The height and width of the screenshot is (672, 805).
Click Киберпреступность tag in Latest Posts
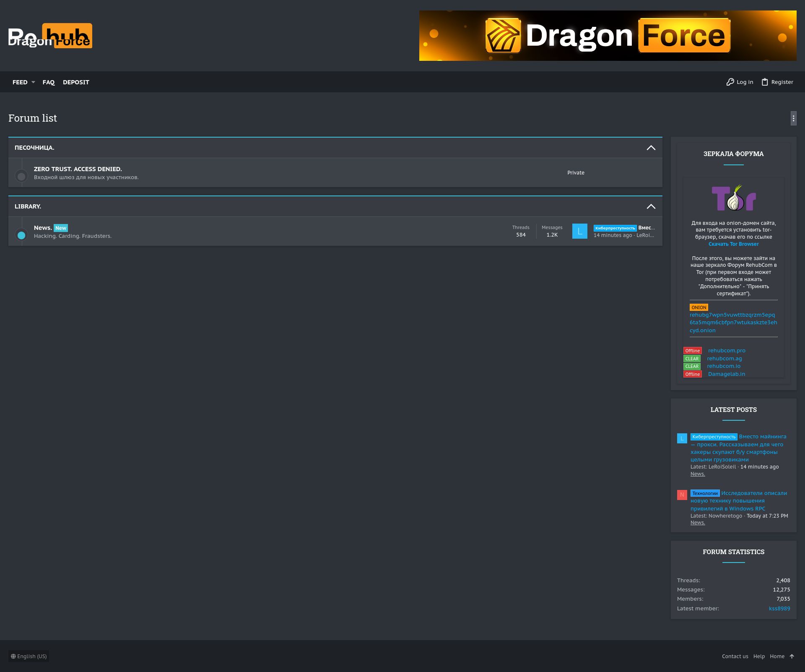(x=714, y=437)
